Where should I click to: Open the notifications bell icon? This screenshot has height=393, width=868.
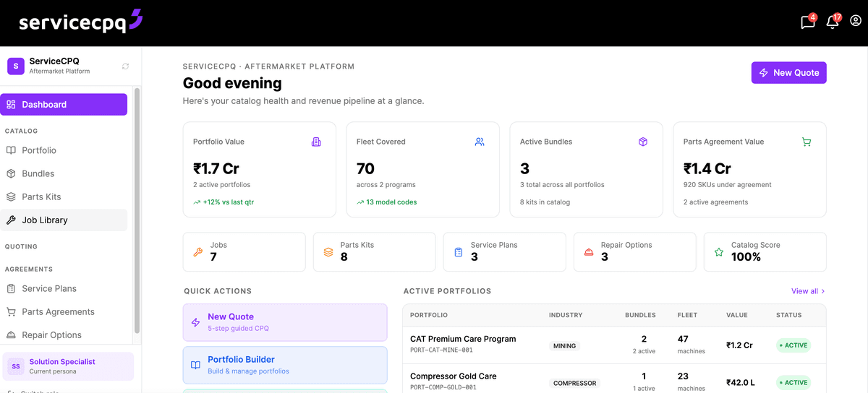[833, 22]
